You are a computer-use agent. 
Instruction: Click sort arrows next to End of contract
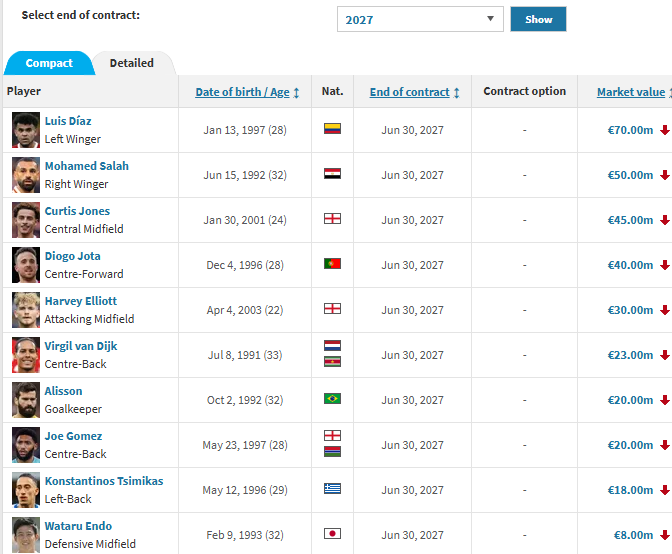coord(456,93)
